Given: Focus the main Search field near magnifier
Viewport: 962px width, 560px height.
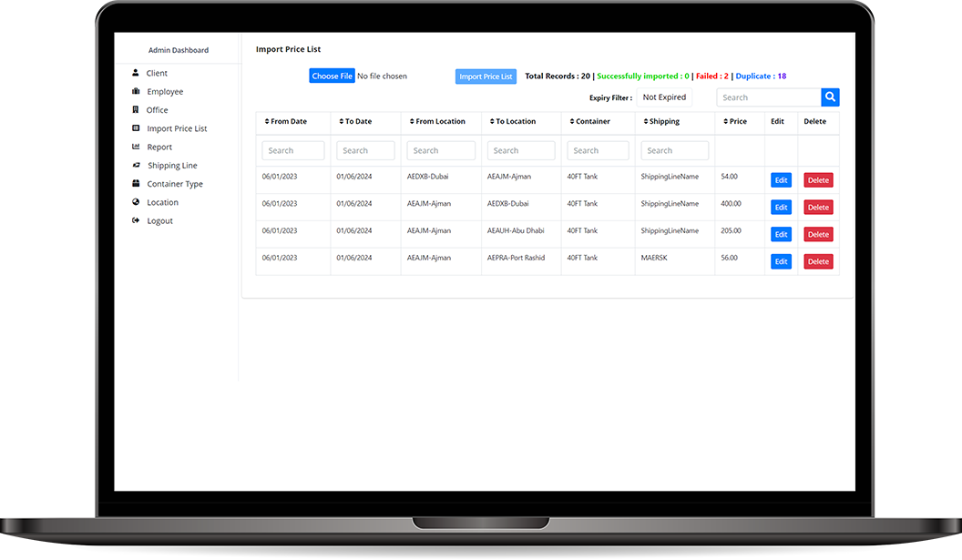Looking at the screenshot, I should coord(769,97).
